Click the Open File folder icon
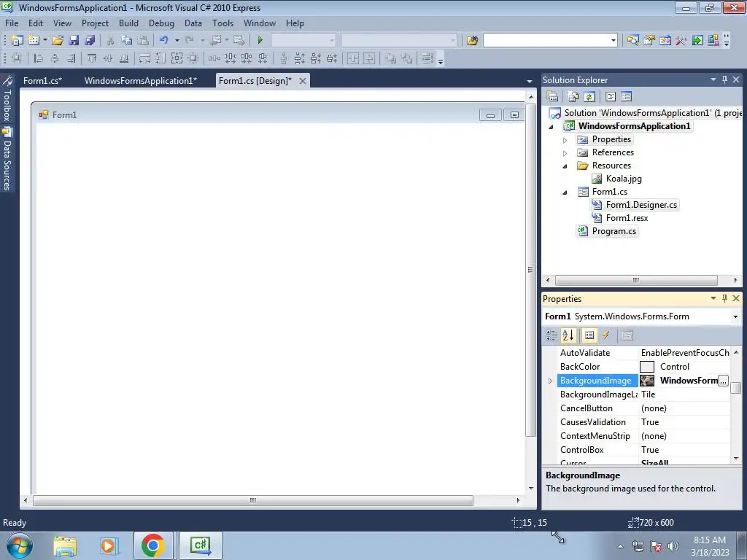 [58, 41]
